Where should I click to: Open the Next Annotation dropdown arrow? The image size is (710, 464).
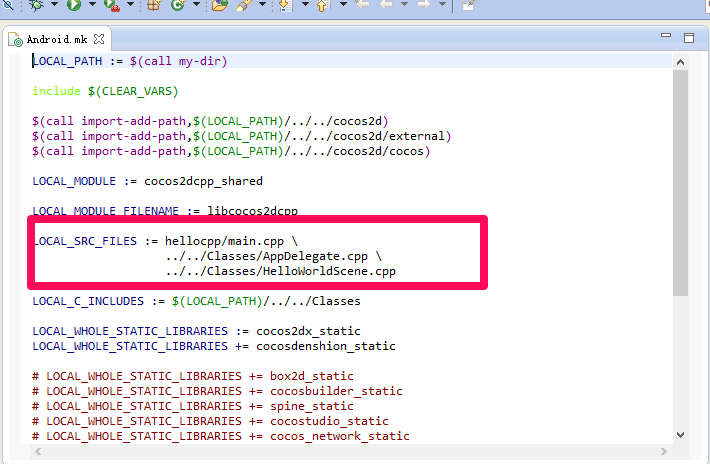(305, 5)
